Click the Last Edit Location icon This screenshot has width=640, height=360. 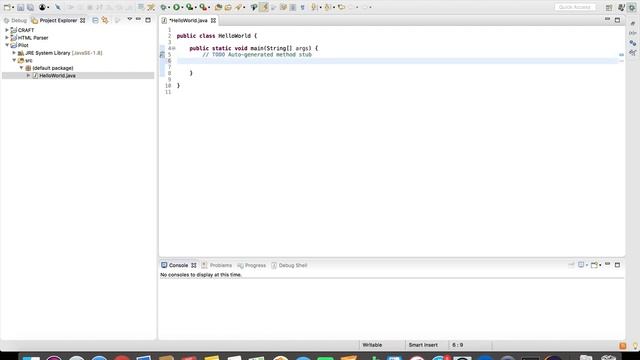coord(341,7)
